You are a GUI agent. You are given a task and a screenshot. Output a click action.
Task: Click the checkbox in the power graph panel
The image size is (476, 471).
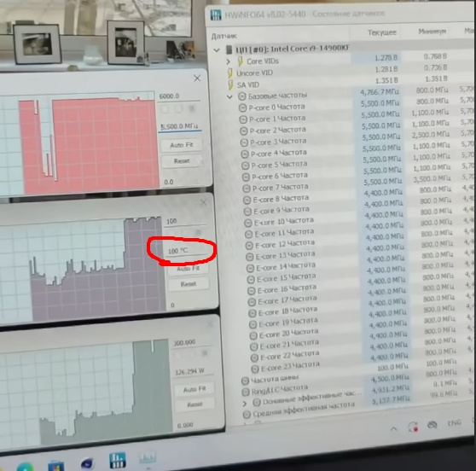(204, 353)
